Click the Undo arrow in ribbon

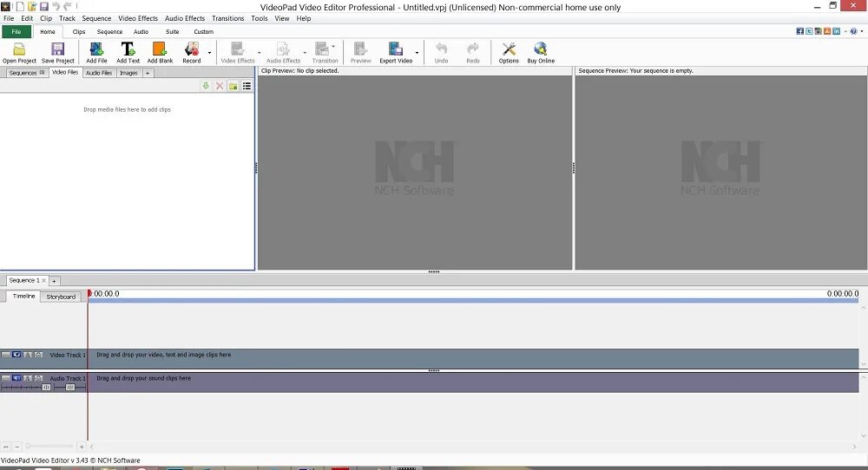[x=441, y=49]
